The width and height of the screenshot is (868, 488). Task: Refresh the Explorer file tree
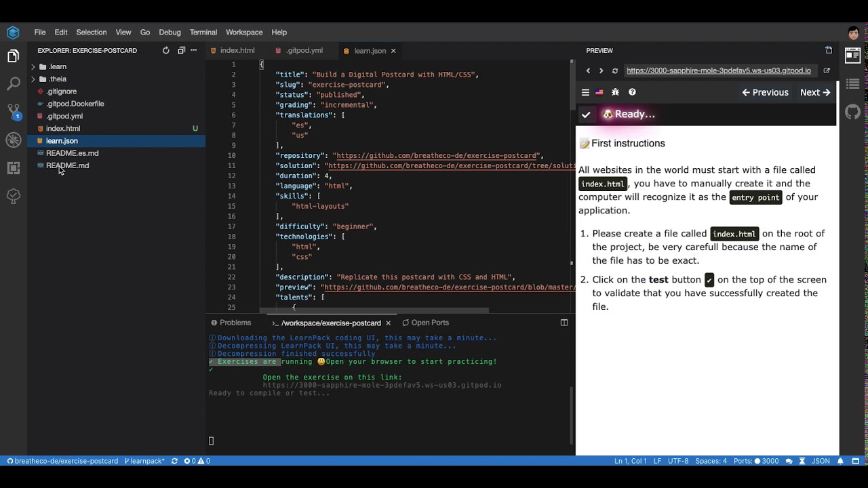166,50
